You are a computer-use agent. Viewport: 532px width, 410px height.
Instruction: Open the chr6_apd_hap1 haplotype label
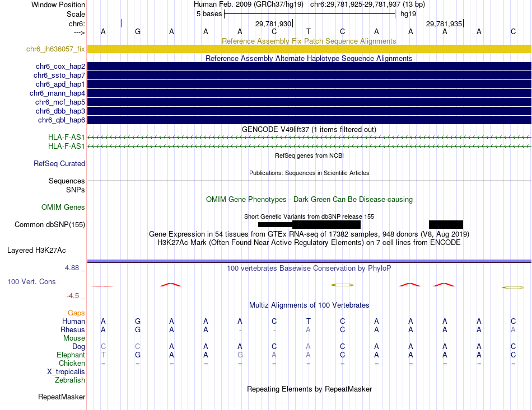[x=60, y=84]
